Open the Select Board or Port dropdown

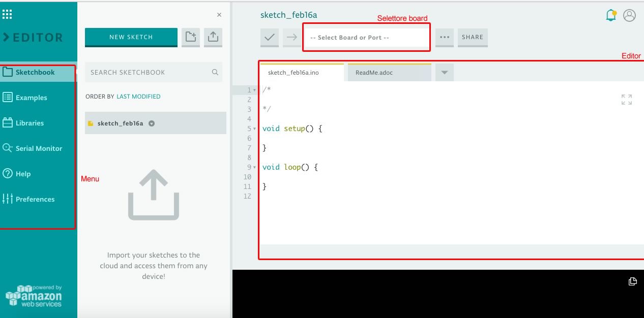366,38
